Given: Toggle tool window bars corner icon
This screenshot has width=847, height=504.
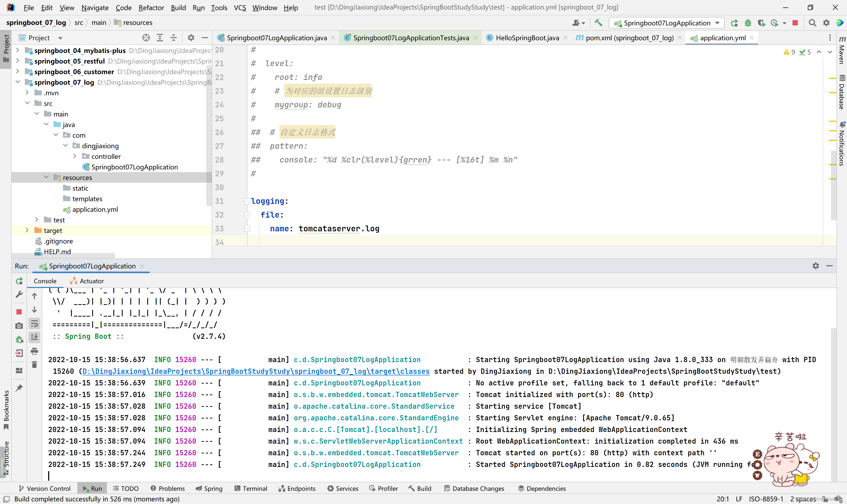Looking at the screenshot, I should [x=6, y=499].
